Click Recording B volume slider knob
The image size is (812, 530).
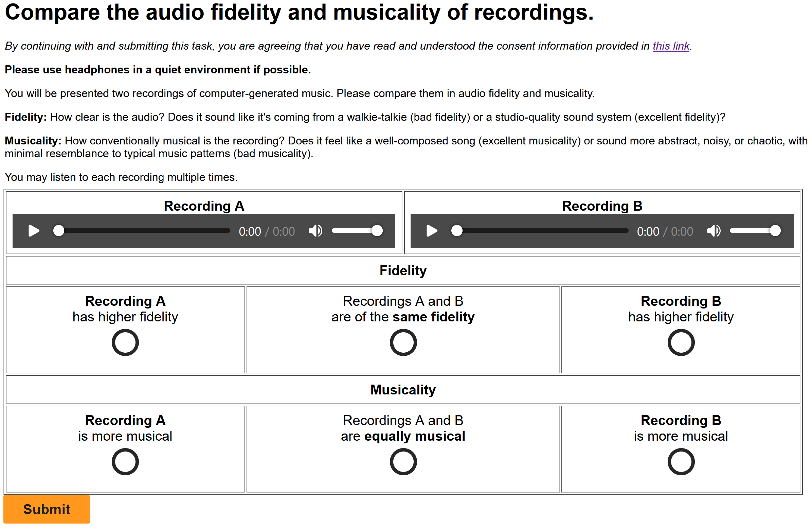pyautogui.click(x=776, y=231)
